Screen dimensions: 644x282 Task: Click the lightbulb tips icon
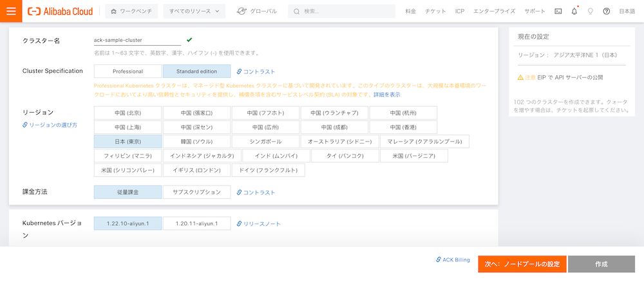pos(590,12)
